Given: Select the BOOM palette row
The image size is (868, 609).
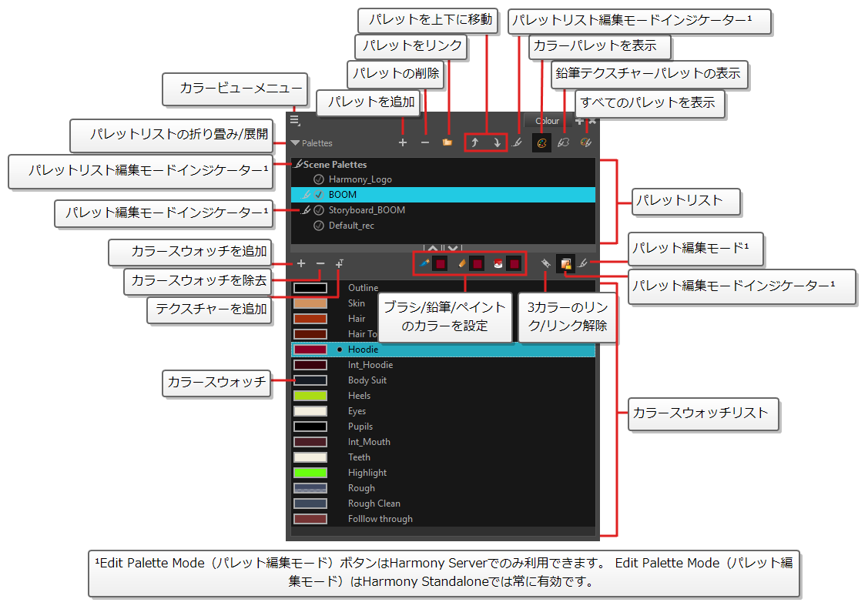Looking at the screenshot, I should [x=443, y=195].
